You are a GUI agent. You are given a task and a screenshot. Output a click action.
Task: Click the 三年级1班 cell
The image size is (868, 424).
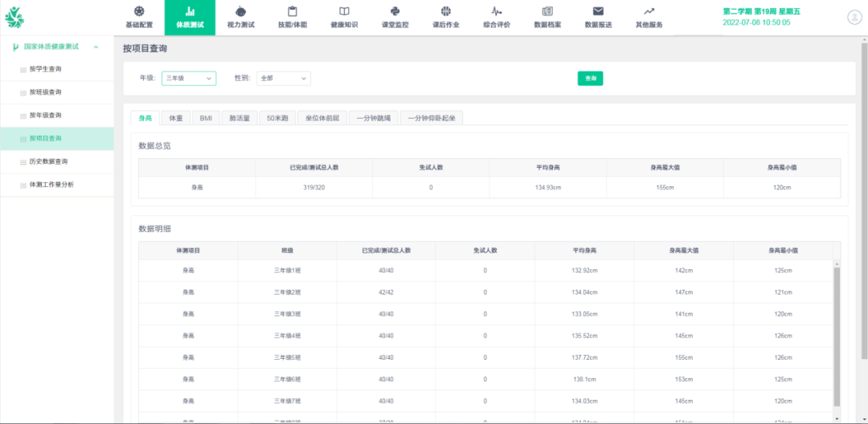[287, 271]
